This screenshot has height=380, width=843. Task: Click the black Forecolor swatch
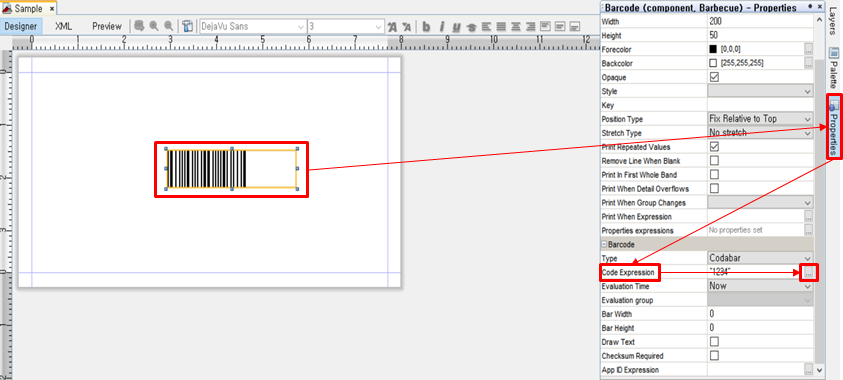pyautogui.click(x=713, y=49)
